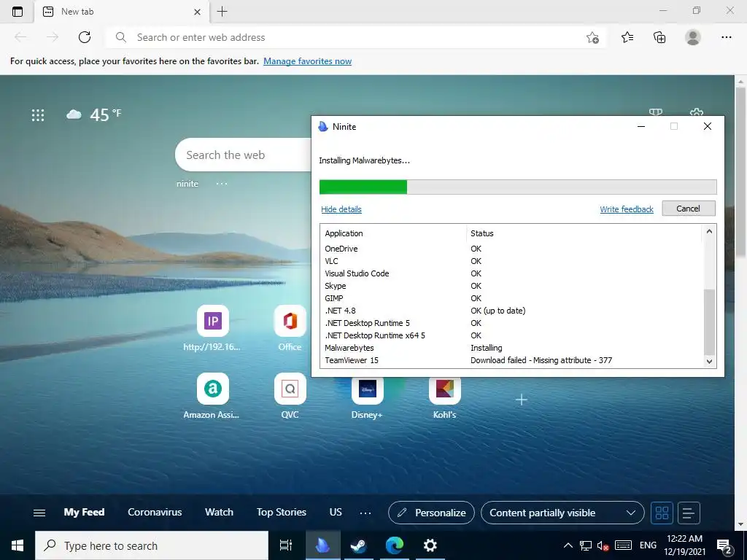Viewport: 747px width, 560px height.
Task: Open the feed hamburger menu
Action: point(39,513)
